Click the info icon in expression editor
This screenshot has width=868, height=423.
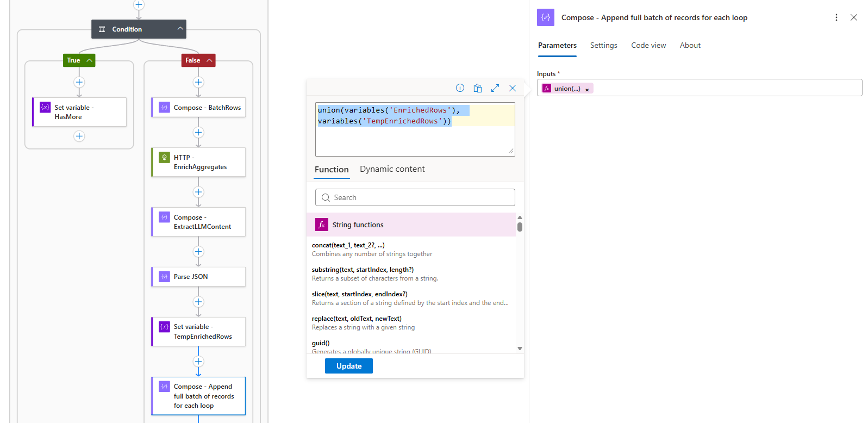(460, 88)
